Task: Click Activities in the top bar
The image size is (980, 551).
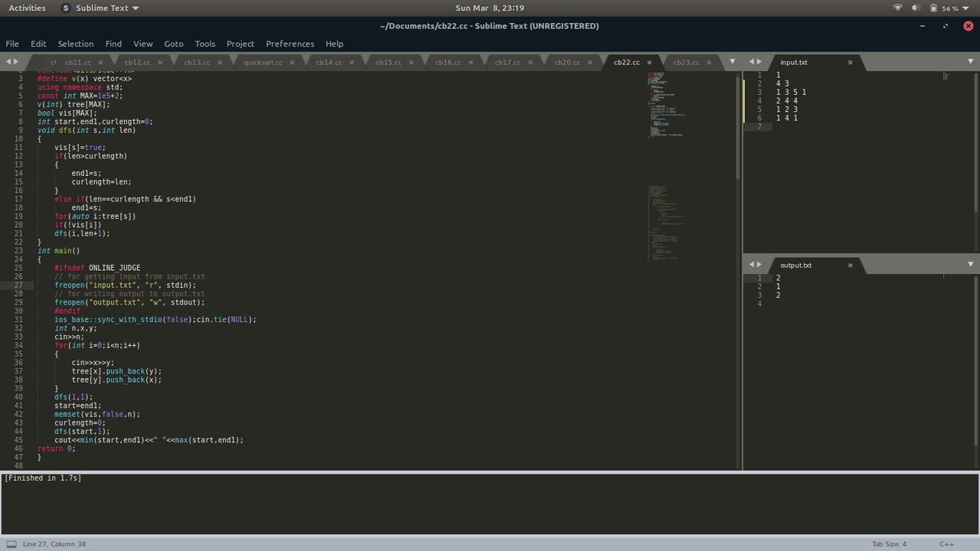Action: (x=27, y=8)
